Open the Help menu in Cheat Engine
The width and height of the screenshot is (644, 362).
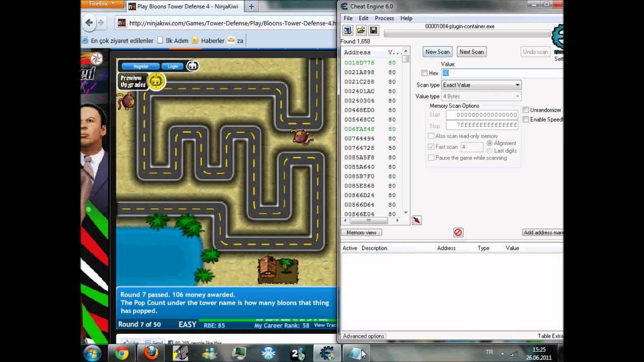pos(407,18)
